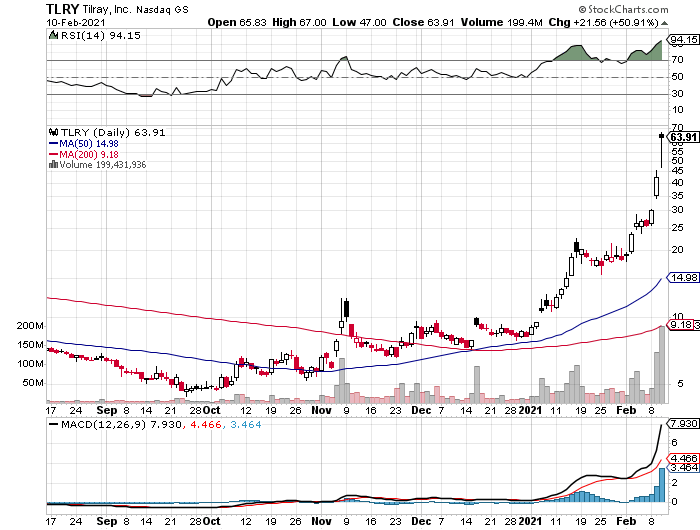Click the 'MA(50) 14.98' legend text

[89, 144]
